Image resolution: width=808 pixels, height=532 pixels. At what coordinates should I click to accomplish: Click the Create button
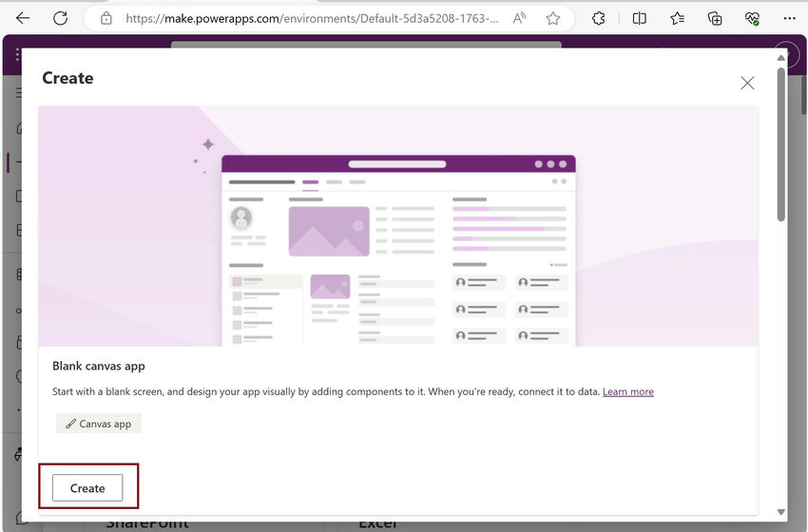87,487
